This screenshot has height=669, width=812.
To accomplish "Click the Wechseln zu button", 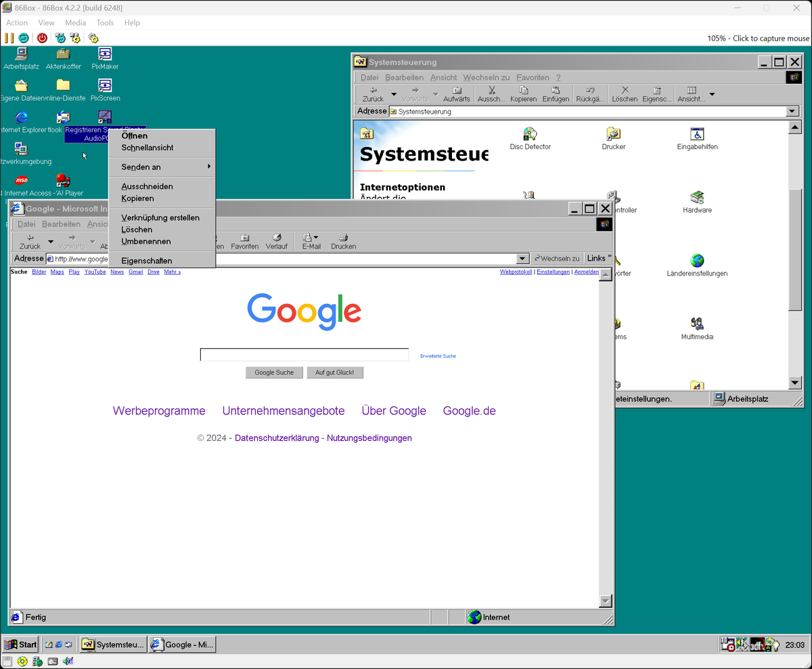I will (556, 259).
